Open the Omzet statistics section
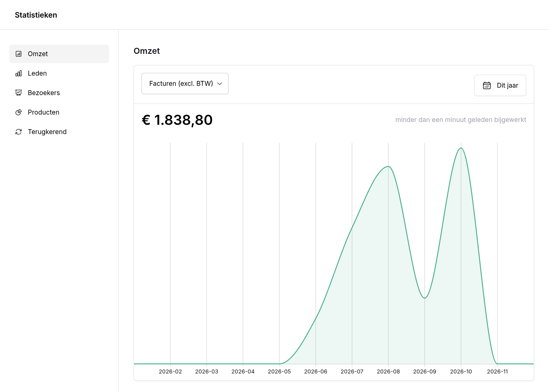 [59, 54]
